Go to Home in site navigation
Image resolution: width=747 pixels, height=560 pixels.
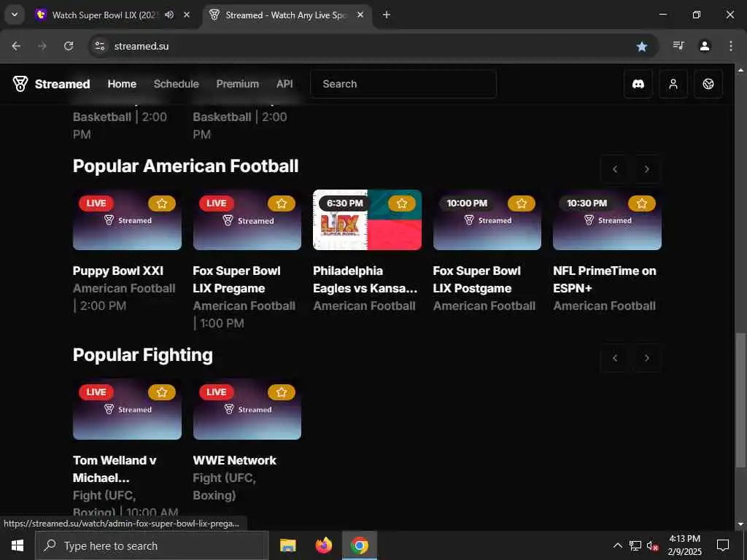pos(122,84)
